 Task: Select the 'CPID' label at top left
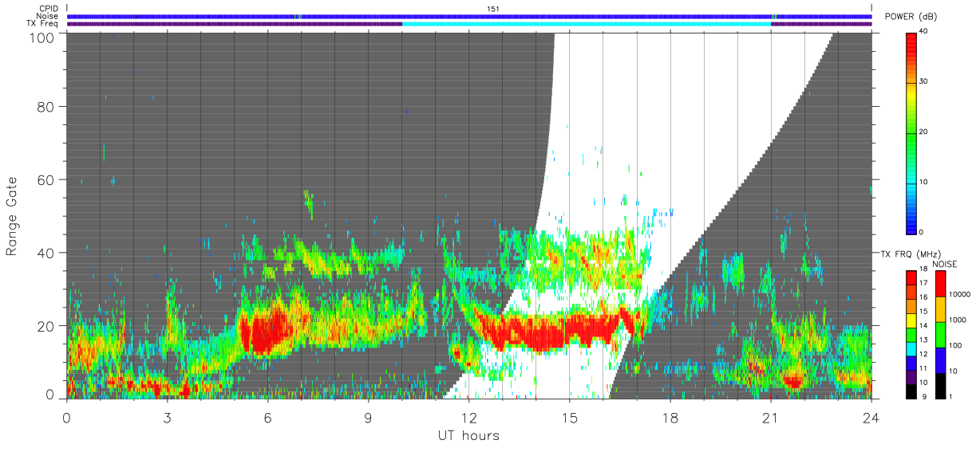click(x=49, y=9)
